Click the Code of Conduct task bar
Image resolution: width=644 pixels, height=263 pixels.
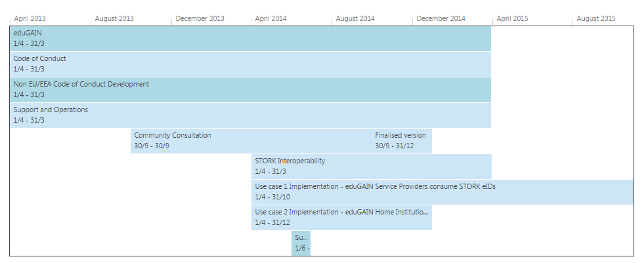tap(250, 64)
